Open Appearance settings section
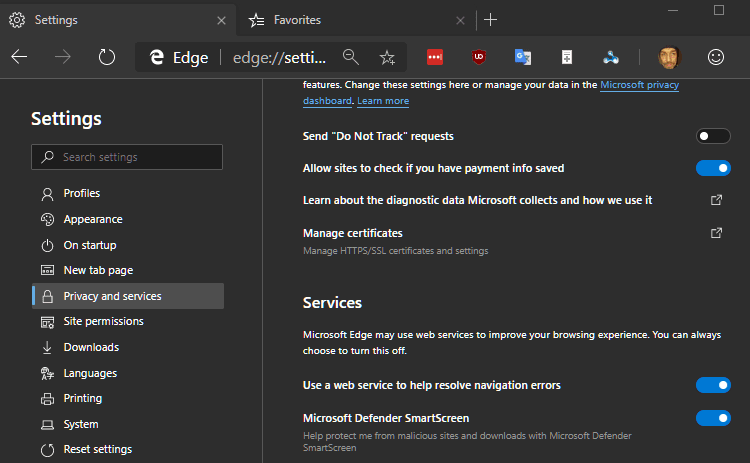Viewport: 750px width, 463px height. tap(127, 219)
